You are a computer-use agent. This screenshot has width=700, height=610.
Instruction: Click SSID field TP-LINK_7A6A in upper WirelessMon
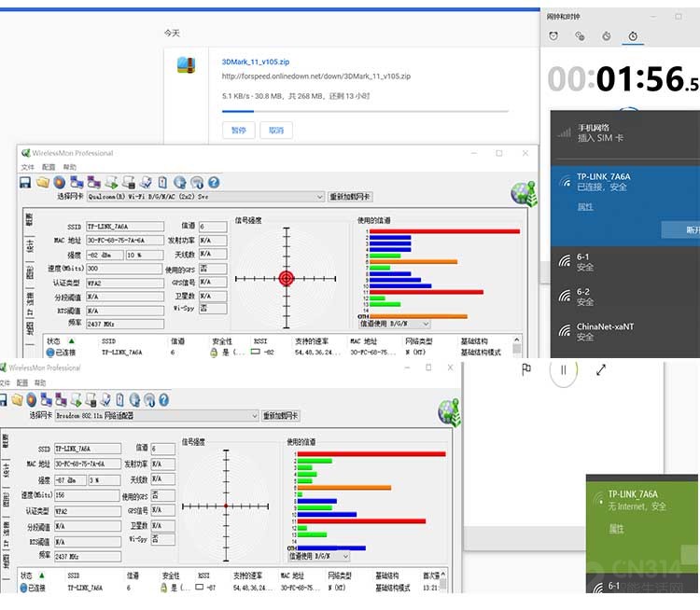(x=125, y=227)
